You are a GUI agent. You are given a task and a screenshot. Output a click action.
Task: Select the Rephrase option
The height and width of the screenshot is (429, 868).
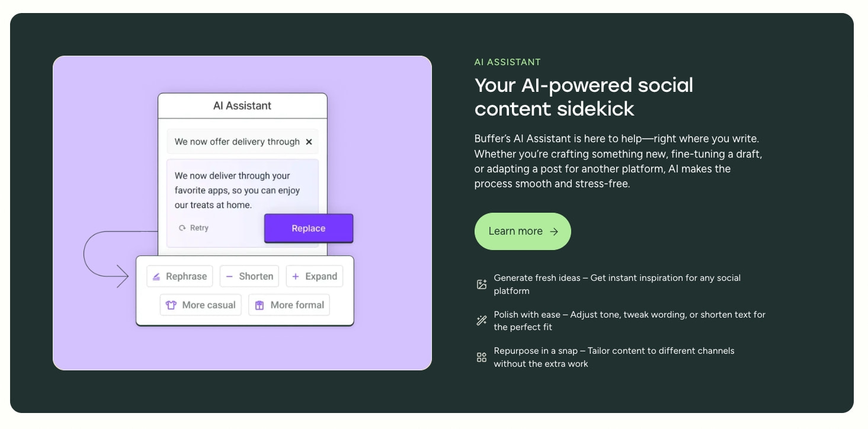pos(180,276)
